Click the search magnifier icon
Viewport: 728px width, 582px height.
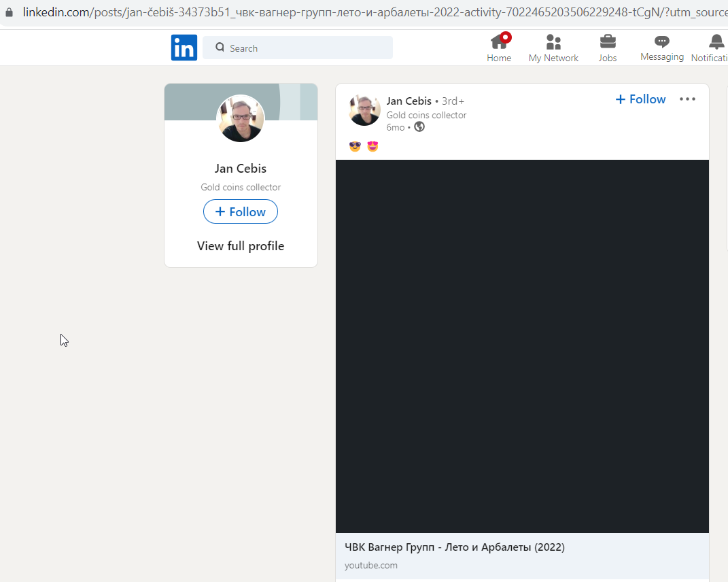pos(220,48)
